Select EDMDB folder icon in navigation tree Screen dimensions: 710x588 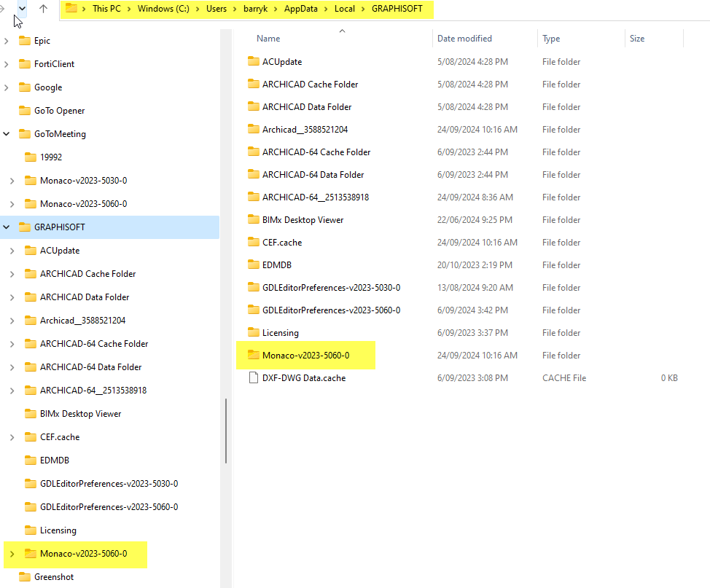click(31, 460)
